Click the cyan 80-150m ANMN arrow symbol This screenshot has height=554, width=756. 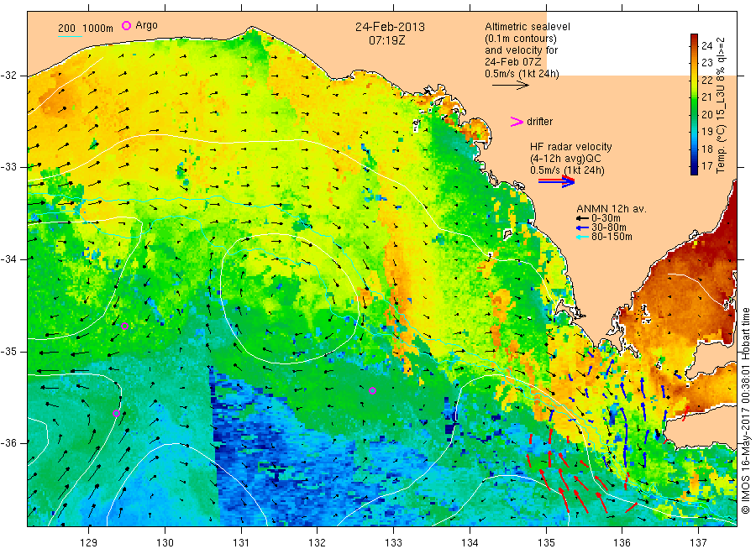pos(582,237)
